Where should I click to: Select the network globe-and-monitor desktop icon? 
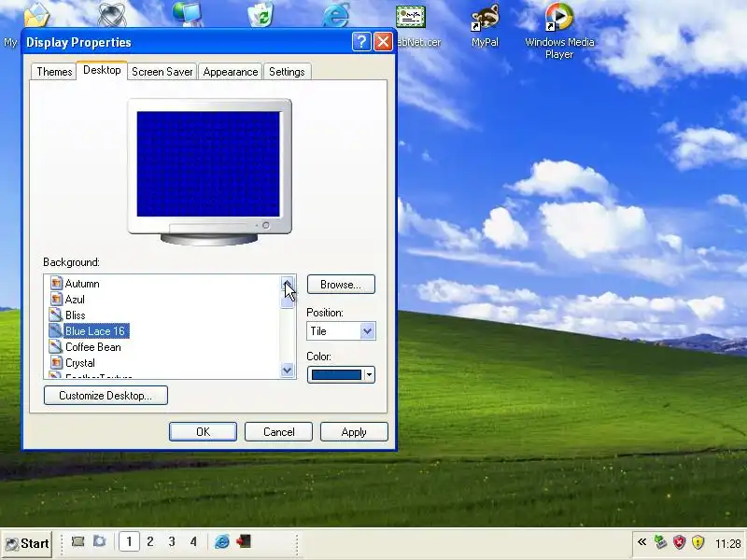pos(187,13)
